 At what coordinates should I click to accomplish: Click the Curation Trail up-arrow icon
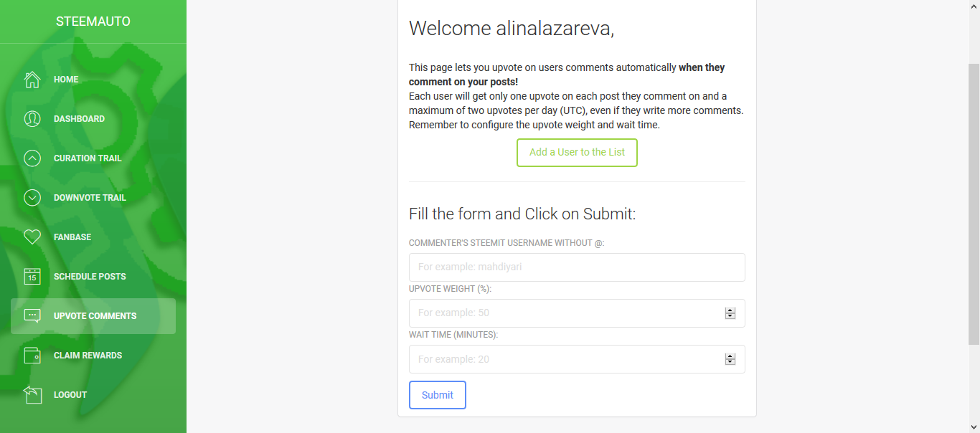[x=32, y=158]
